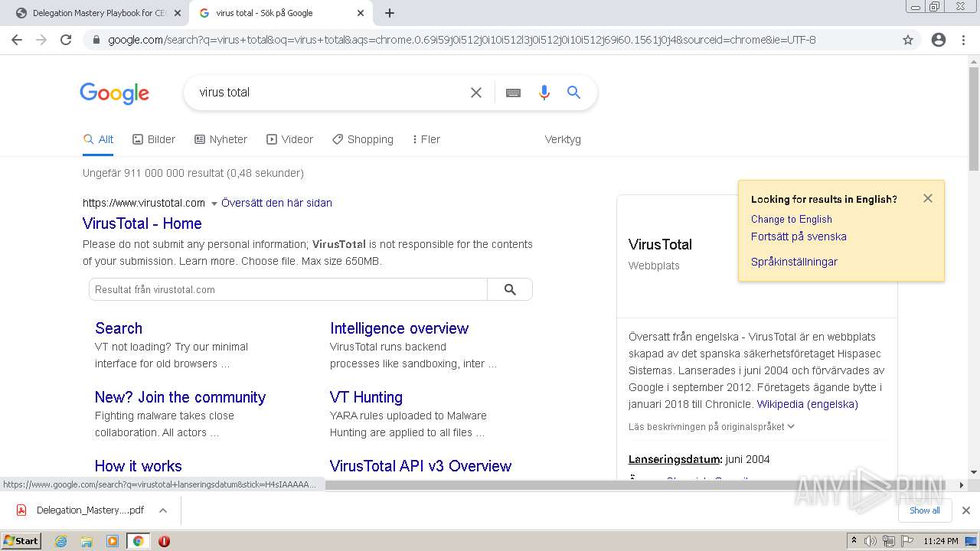This screenshot has width=980, height=551.
Task: Open 'New? Join the community' sitelink
Action: click(x=180, y=397)
